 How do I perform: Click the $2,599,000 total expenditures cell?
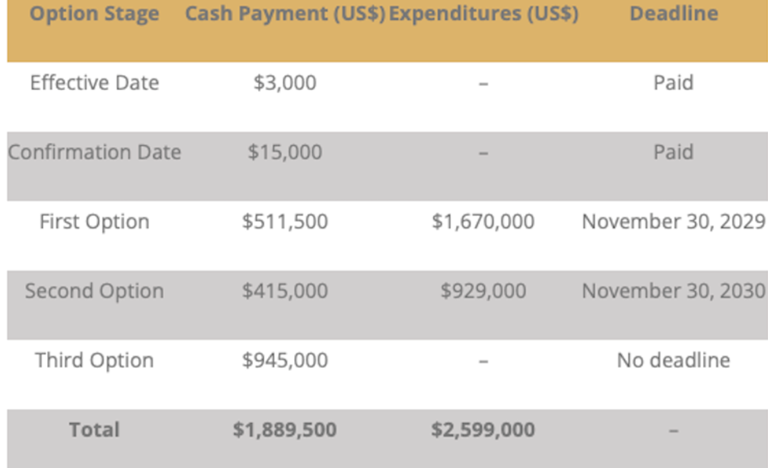[x=483, y=430]
